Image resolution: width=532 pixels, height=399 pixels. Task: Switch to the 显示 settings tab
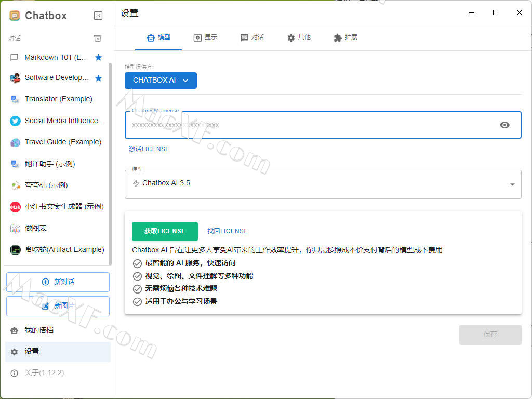click(205, 37)
